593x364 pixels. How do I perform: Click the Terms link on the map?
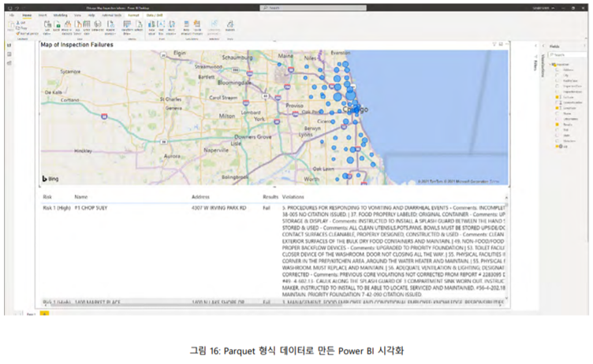(x=494, y=181)
